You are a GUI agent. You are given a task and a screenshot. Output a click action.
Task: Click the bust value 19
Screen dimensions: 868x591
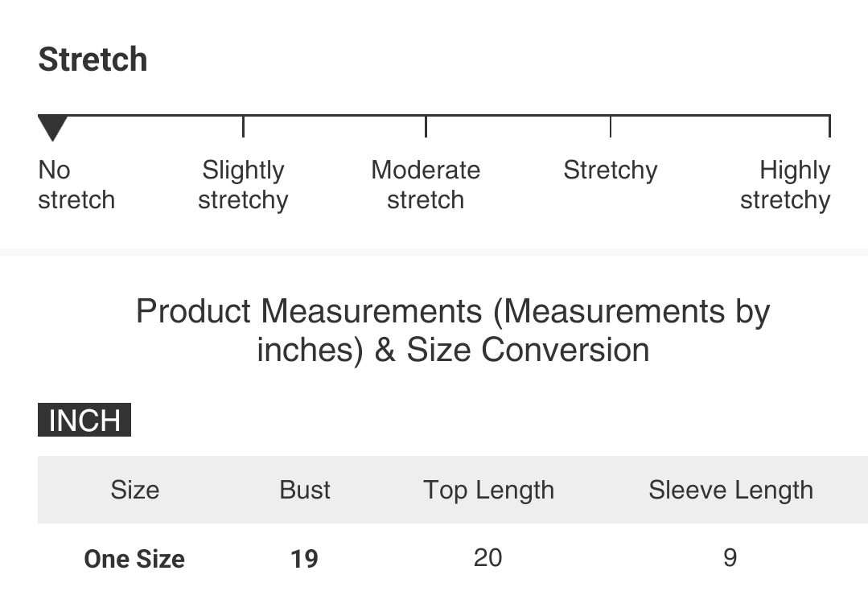pyautogui.click(x=304, y=559)
